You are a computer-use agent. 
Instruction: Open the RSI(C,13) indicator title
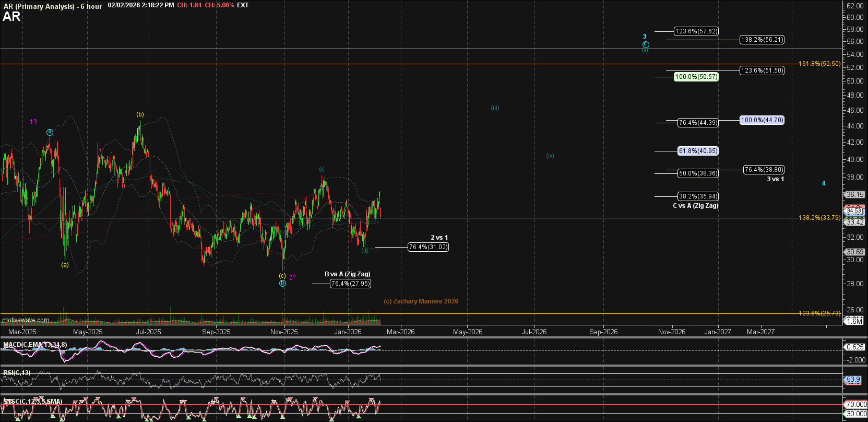tap(17, 373)
